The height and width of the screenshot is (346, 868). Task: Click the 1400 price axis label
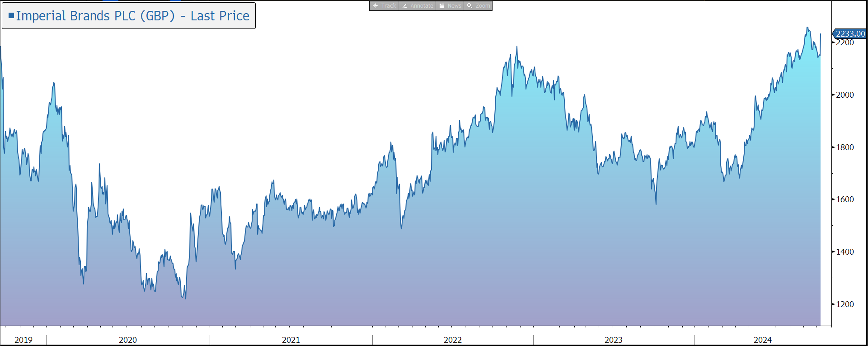(x=845, y=252)
